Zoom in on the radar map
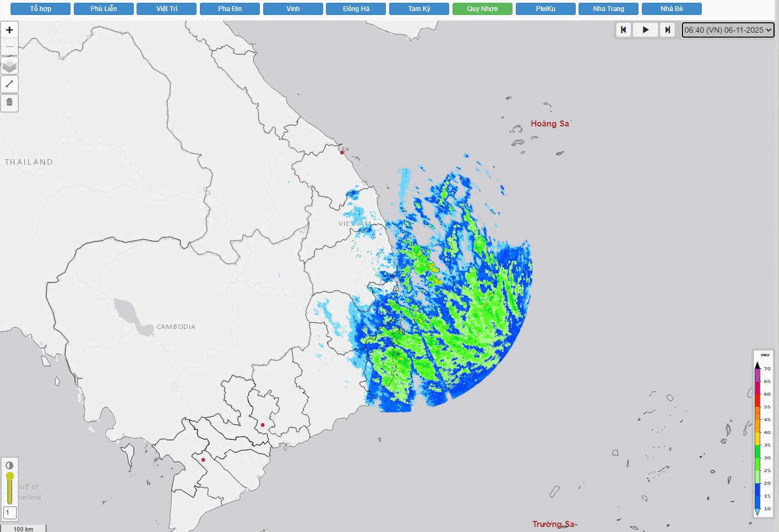The width and height of the screenshot is (779, 532). pos(9,30)
